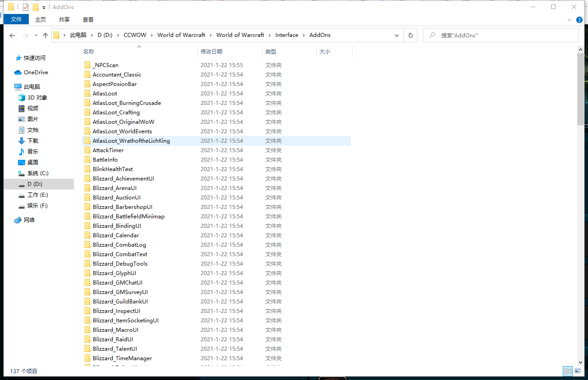Open the recent locations dropdown arrow

coord(36,36)
